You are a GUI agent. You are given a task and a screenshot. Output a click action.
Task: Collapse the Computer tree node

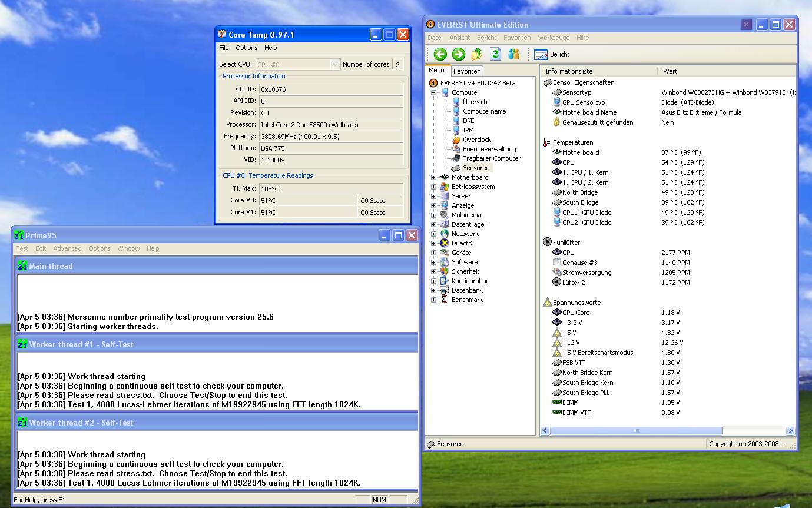[x=434, y=92]
